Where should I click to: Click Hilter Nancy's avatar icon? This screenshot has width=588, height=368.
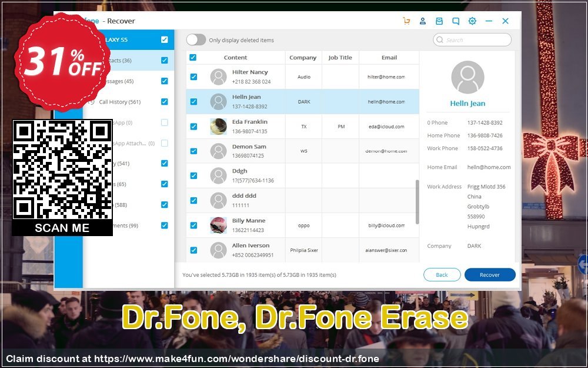pyautogui.click(x=218, y=77)
